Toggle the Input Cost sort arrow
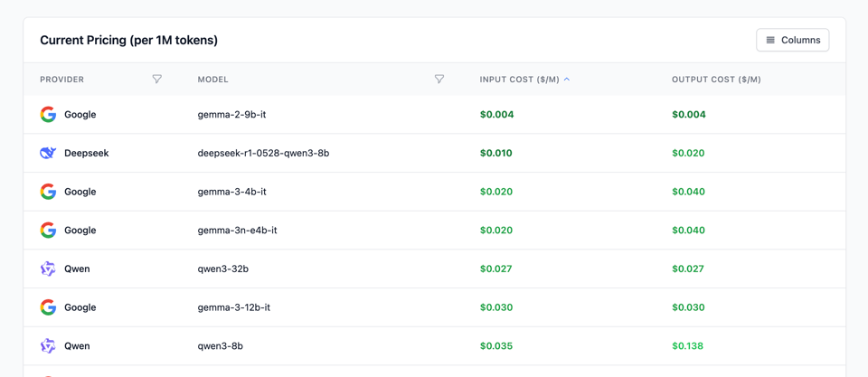This screenshot has width=868, height=377. 567,80
